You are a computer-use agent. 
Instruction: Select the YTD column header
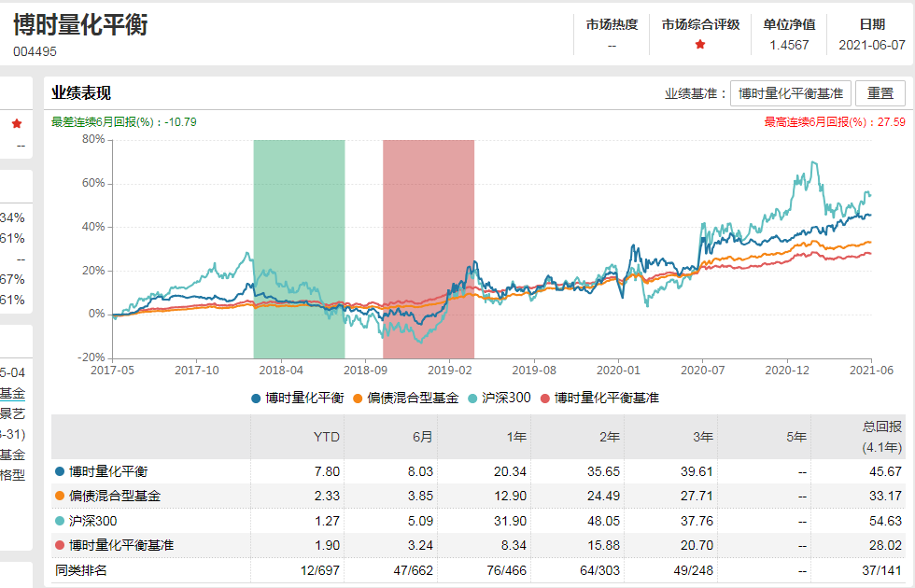pyautogui.click(x=328, y=436)
